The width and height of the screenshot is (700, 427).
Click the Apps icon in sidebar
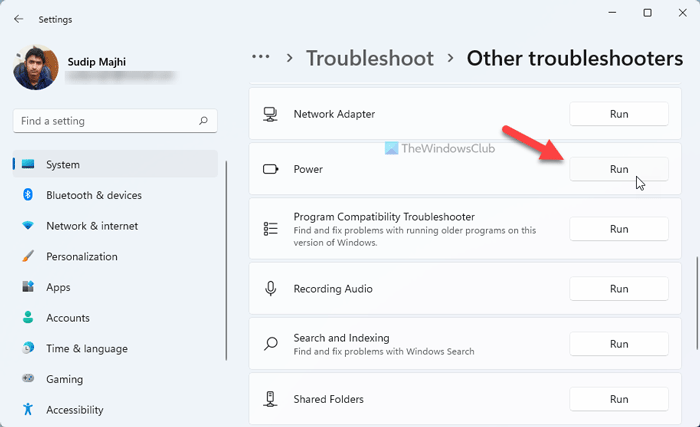[x=27, y=287]
